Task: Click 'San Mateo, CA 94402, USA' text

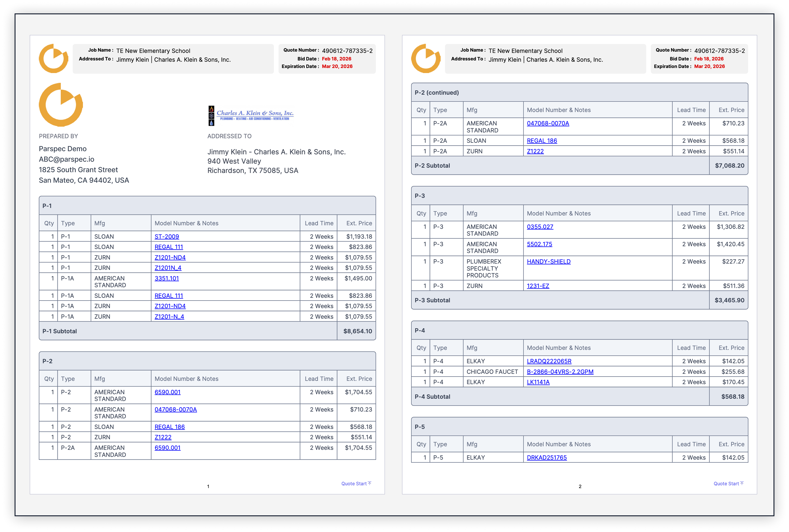Action: coord(84,180)
